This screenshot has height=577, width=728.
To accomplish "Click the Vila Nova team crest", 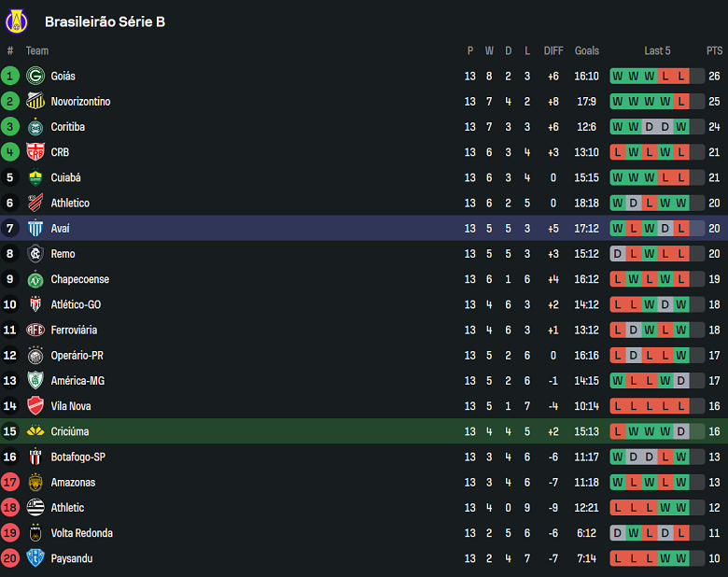I will click(35, 406).
